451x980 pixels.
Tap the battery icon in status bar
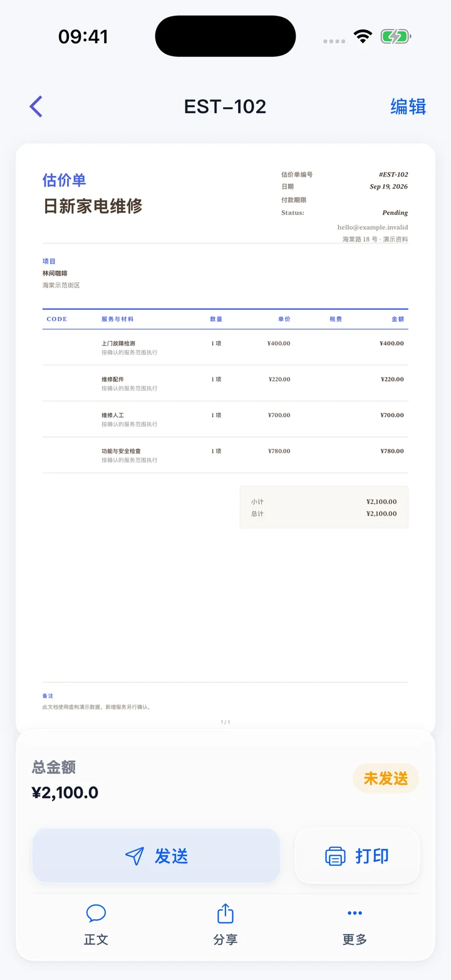pos(396,36)
